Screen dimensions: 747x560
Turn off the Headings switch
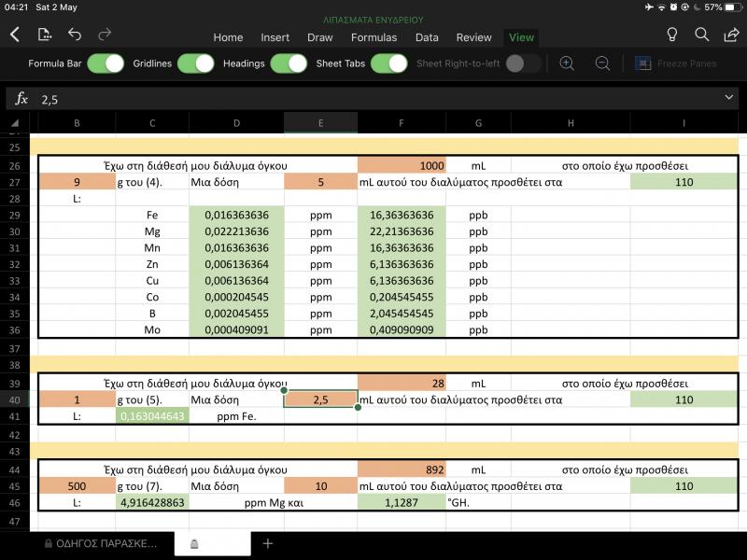coord(289,63)
